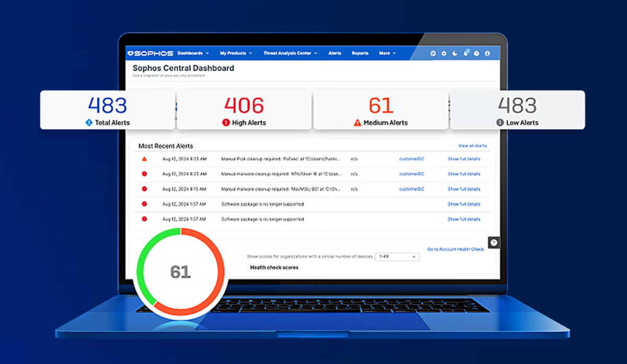Click the health score 61 donut chart
Viewport: 627px width, 364px height.
181,272
